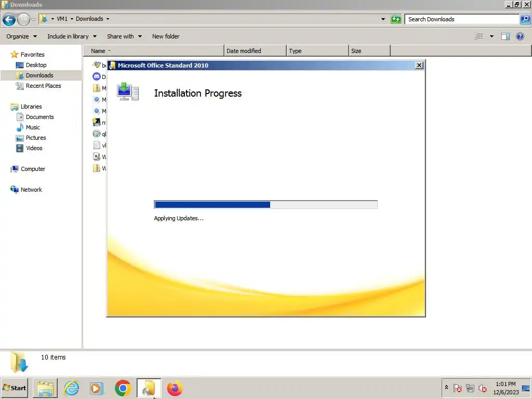532x399 pixels.
Task: Click the VM1 breadcrumb in the address bar
Action: 62,19
